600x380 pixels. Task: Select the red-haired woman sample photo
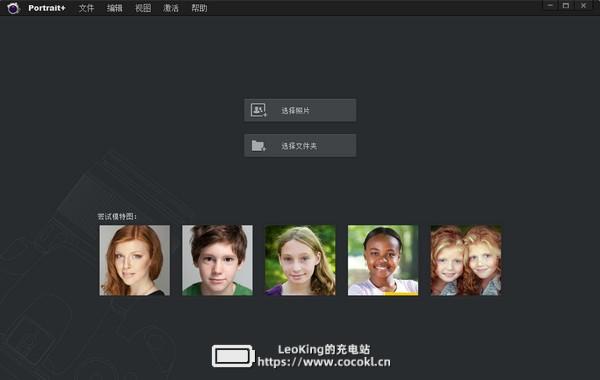135,260
